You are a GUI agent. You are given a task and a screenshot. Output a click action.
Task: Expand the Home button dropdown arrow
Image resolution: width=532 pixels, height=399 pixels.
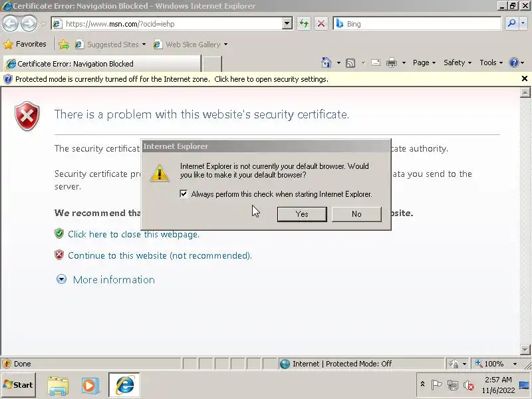click(x=338, y=63)
